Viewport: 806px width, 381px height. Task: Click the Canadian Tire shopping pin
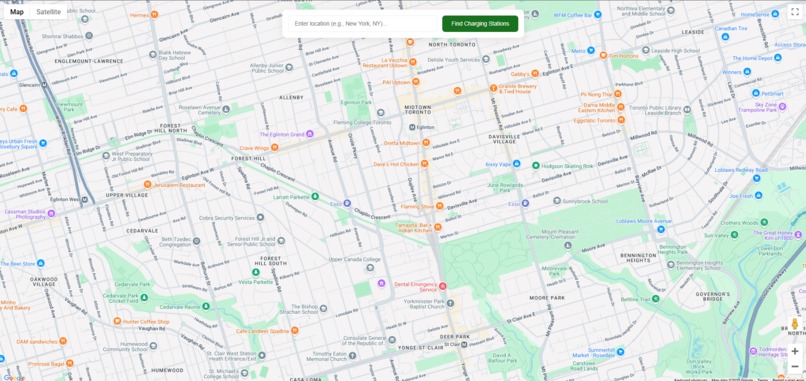click(x=725, y=37)
